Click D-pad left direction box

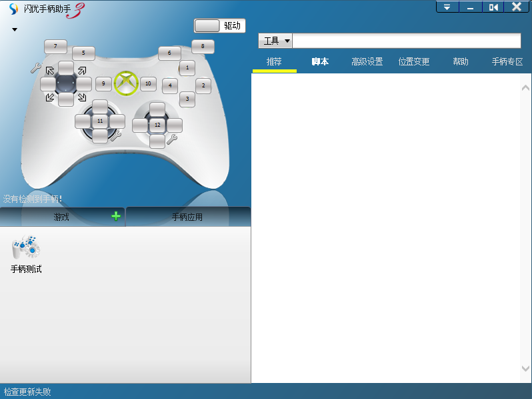coord(48,84)
